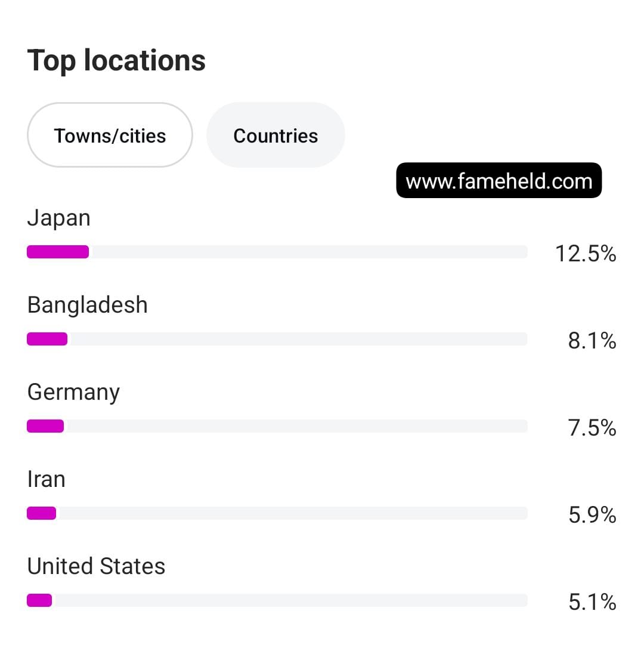Click the 7.5% value for Germany

coord(592,428)
